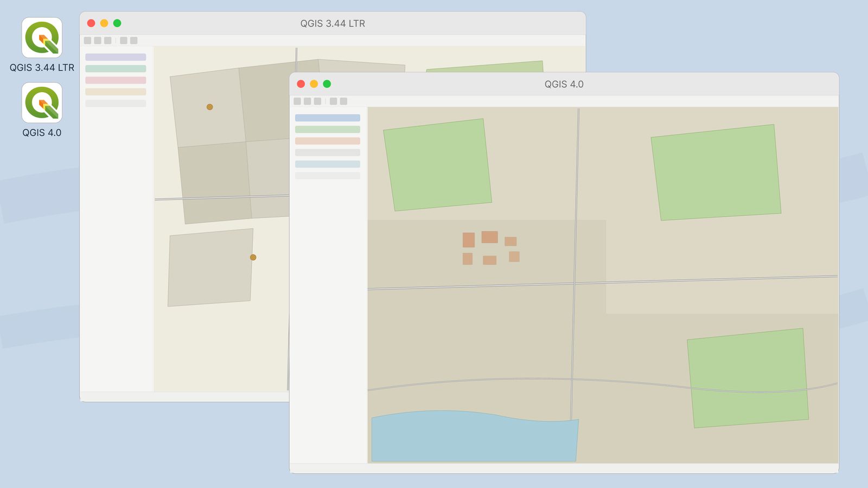Click the first toolbar icon in QGIS 4.0
Image resolution: width=868 pixels, height=488 pixels.
pyautogui.click(x=297, y=101)
